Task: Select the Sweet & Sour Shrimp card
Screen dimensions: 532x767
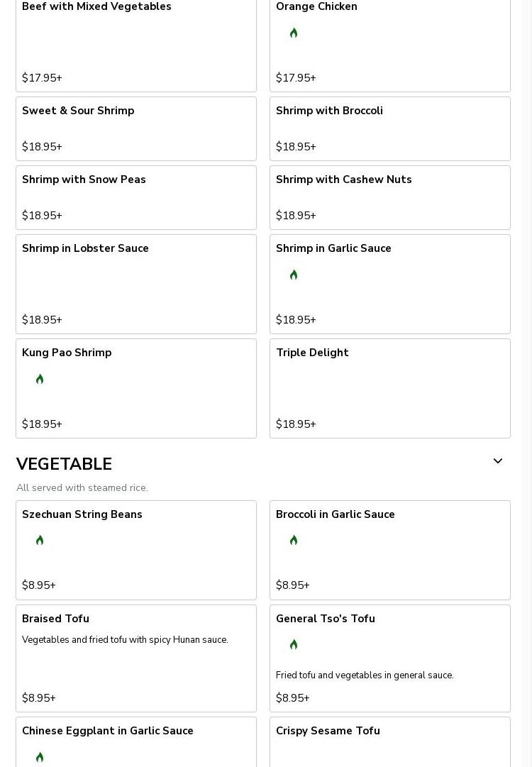Action: point(135,128)
